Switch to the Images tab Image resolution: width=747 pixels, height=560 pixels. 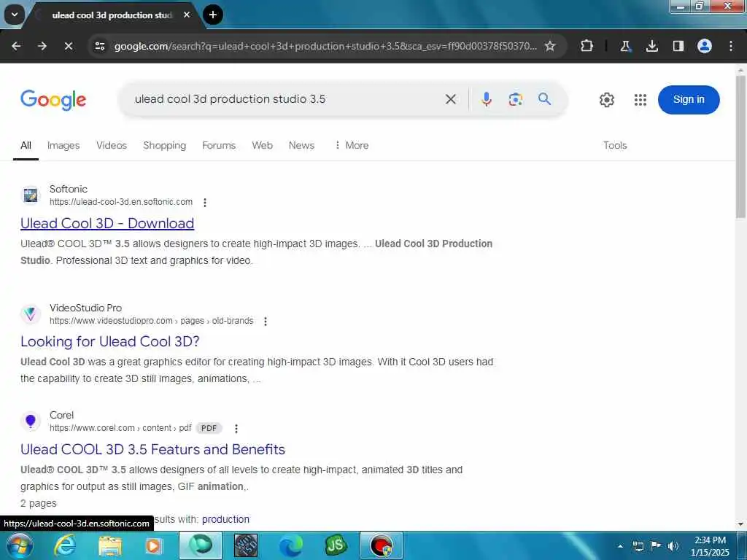coord(63,145)
